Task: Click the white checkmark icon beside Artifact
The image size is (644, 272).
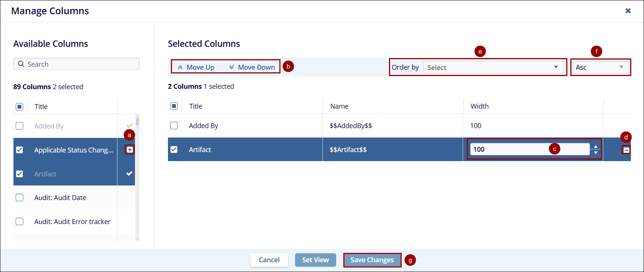Action: 129,173
